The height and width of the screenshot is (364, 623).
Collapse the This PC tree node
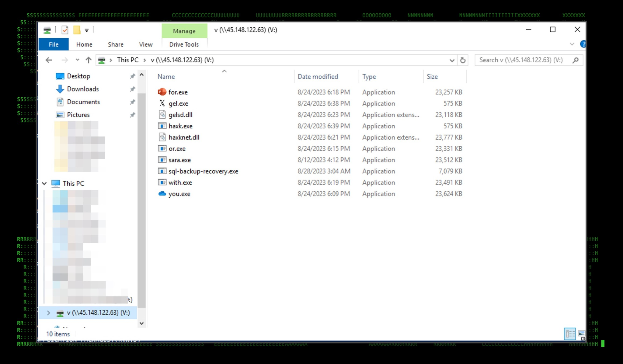44,183
